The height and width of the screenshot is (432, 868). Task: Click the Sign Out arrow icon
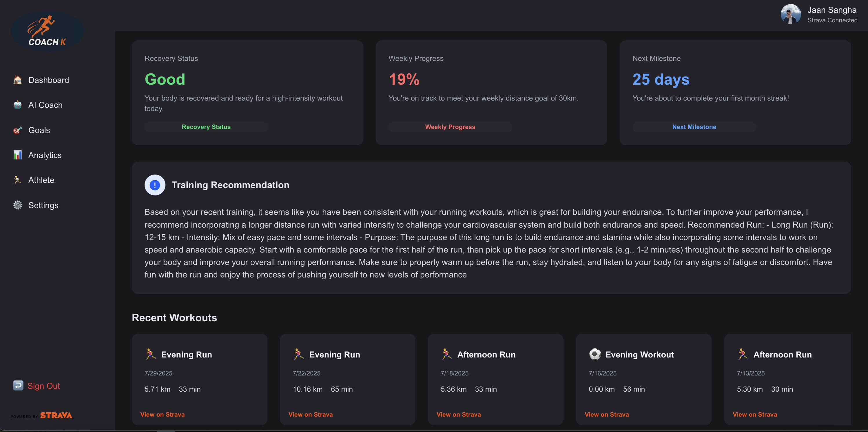(18, 385)
